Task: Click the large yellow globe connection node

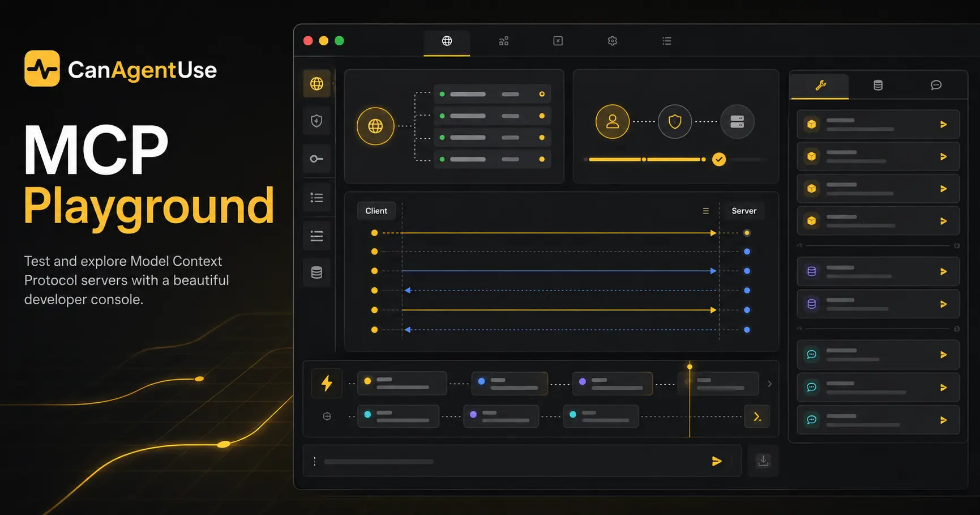Action: click(375, 126)
